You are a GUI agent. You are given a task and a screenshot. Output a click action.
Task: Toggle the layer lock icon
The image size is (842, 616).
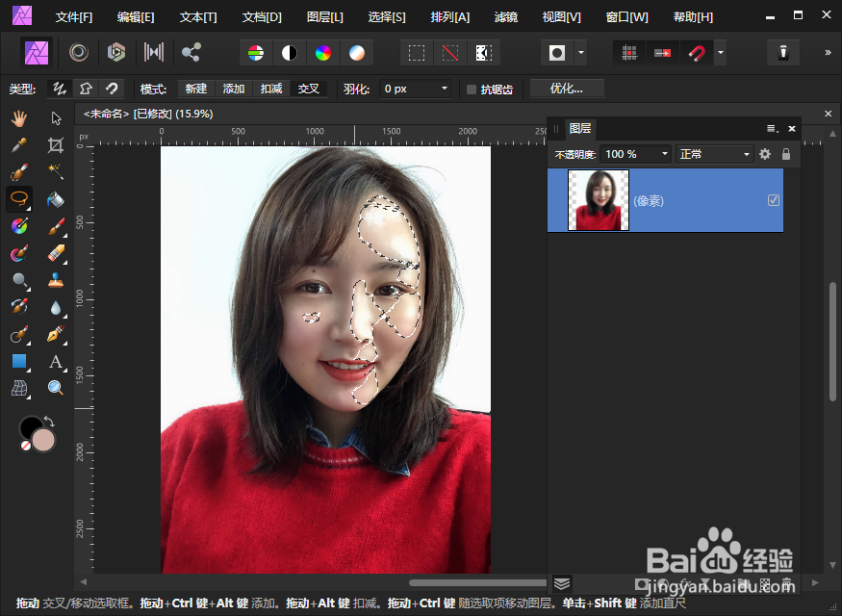coord(786,154)
